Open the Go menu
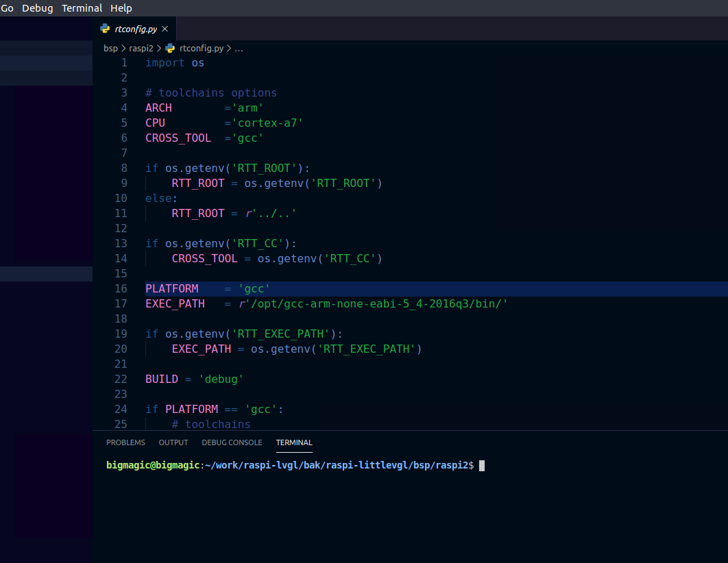Viewport: 728px width, 563px height. point(7,8)
